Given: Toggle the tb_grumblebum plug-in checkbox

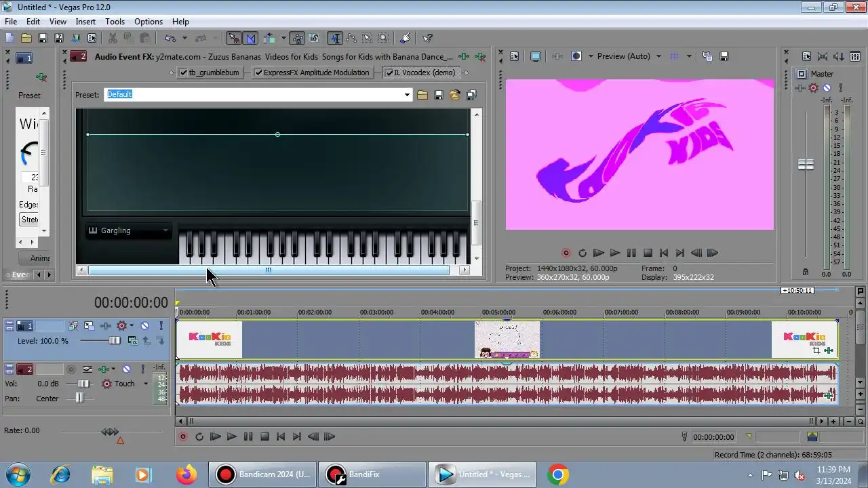Looking at the screenshot, I should [184, 73].
